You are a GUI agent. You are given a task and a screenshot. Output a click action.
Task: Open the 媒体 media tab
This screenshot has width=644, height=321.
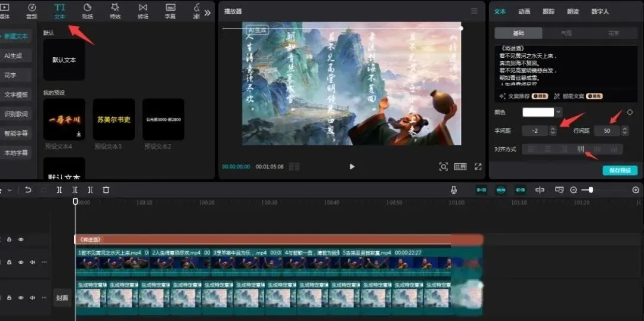pos(5,11)
